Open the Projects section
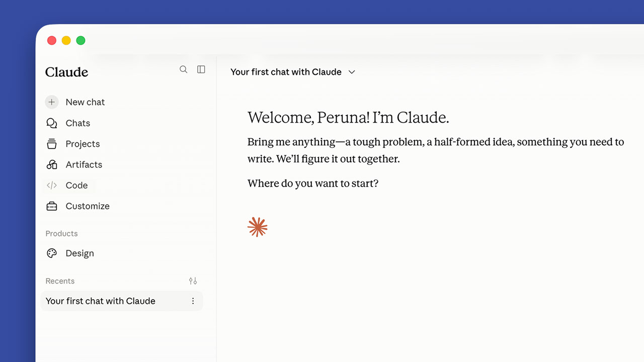 [83, 144]
